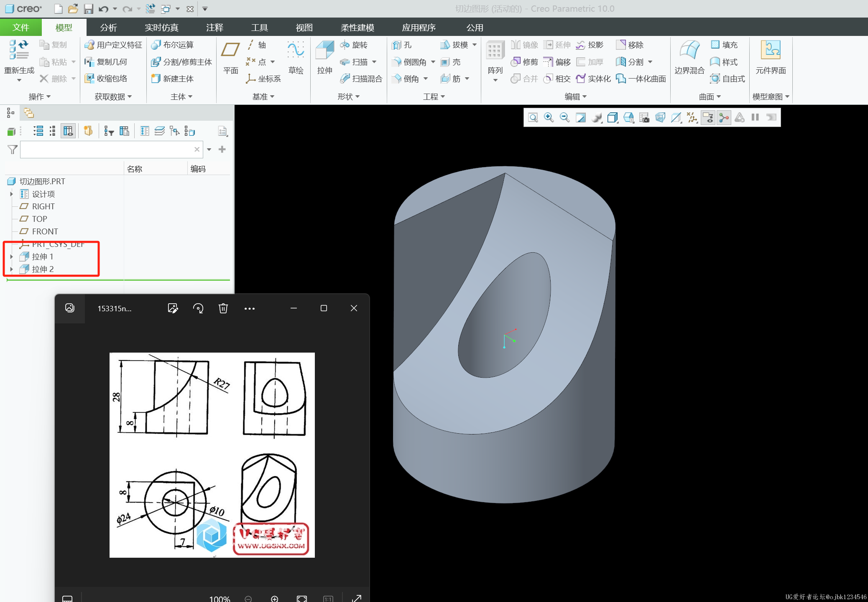
Task: Click the model tree search field
Action: tap(111, 149)
